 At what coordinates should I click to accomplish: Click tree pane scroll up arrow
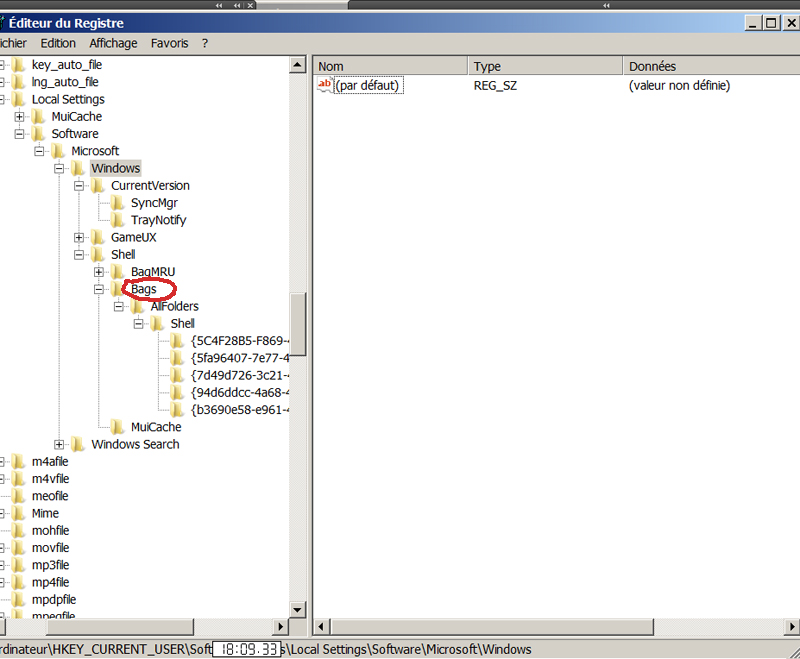point(297,65)
